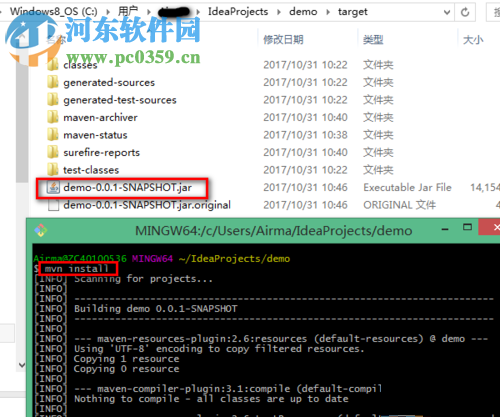Click the classes folder icon
The height and width of the screenshot is (417, 500).
pos(53,64)
